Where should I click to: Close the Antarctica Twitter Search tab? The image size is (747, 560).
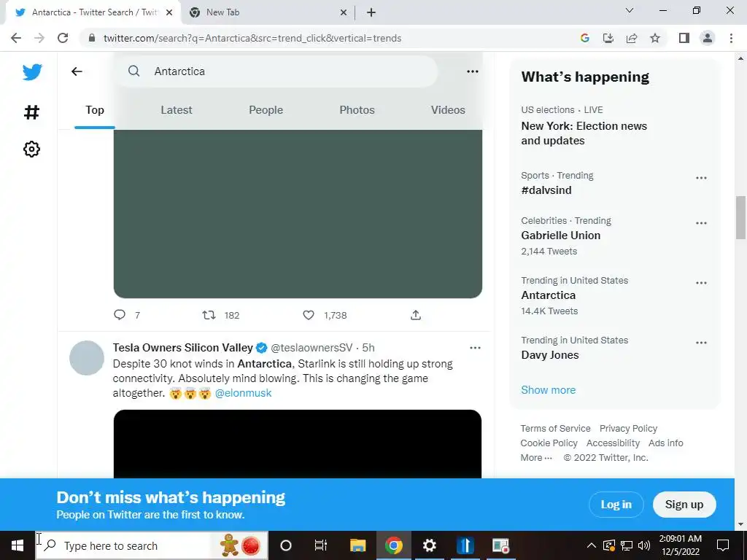tap(169, 12)
